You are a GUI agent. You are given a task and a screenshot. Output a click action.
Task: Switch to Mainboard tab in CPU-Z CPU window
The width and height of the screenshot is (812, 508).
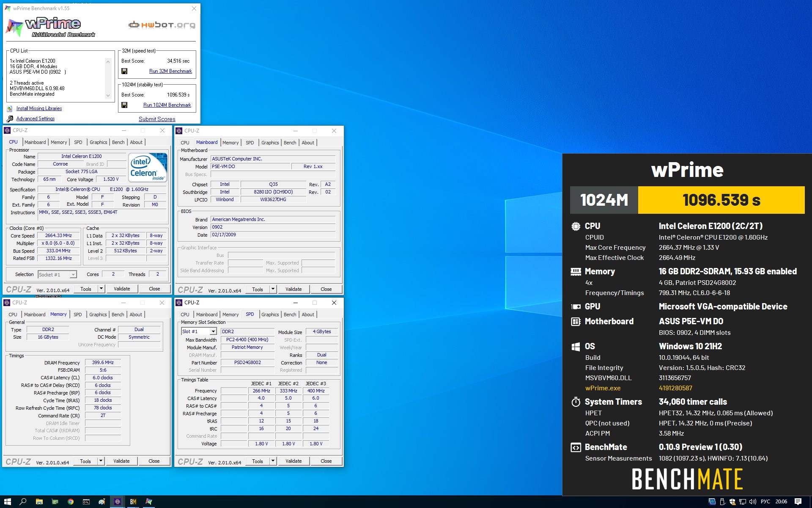35,142
